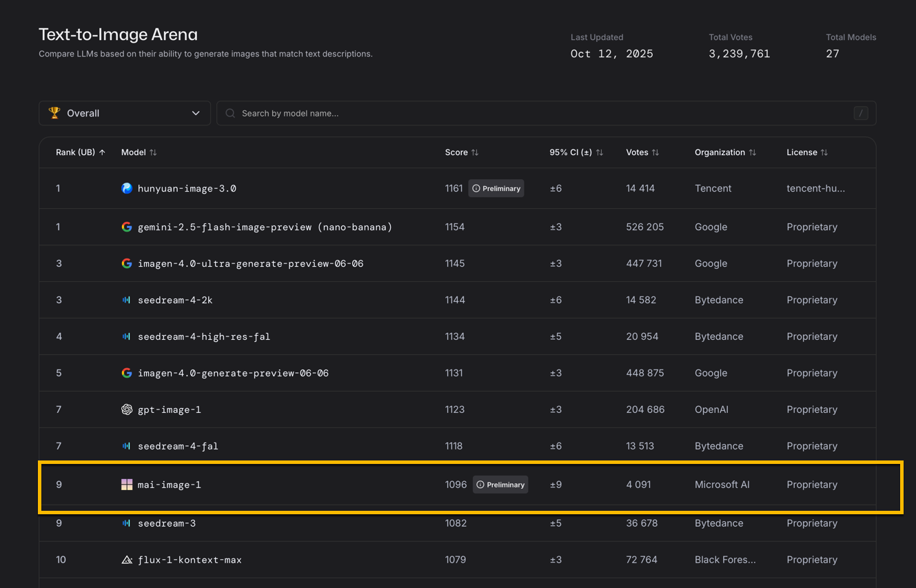
Task: Click the magnifier icon in the search bar
Action: pos(231,113)
